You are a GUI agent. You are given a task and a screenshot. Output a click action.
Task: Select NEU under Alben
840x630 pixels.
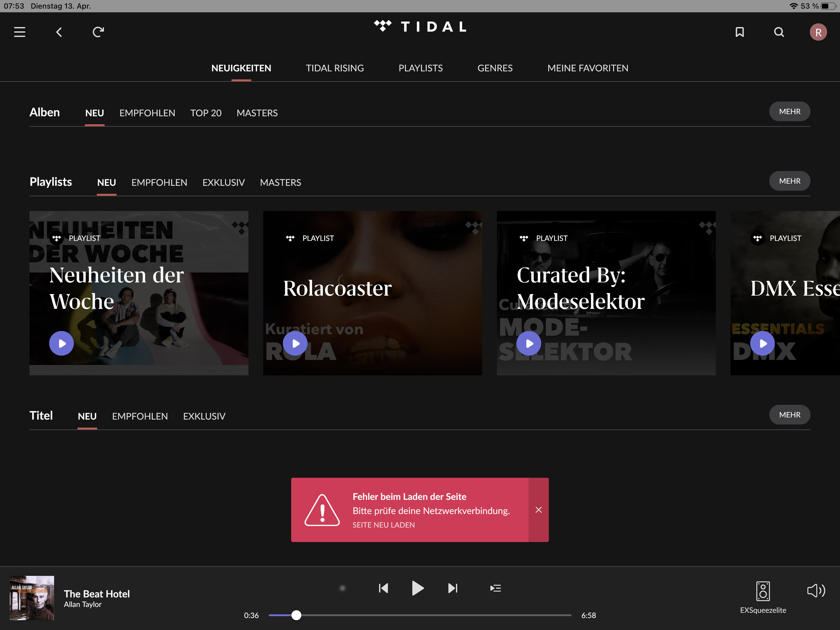[x=95, y=113]
